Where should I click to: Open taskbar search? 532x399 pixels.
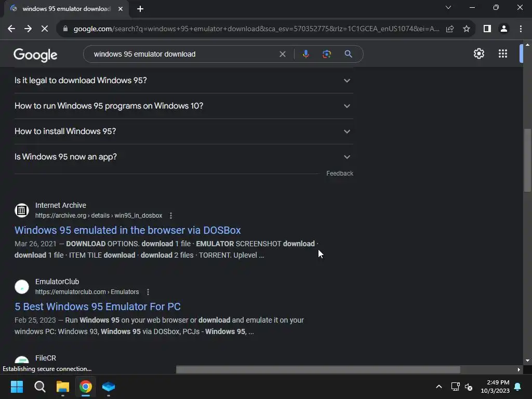point(39,387)
